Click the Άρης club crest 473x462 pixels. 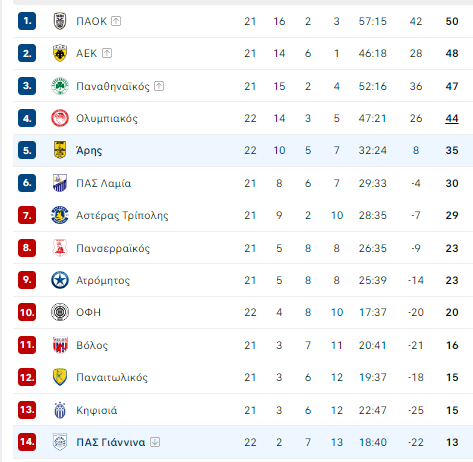click(60, 150)
